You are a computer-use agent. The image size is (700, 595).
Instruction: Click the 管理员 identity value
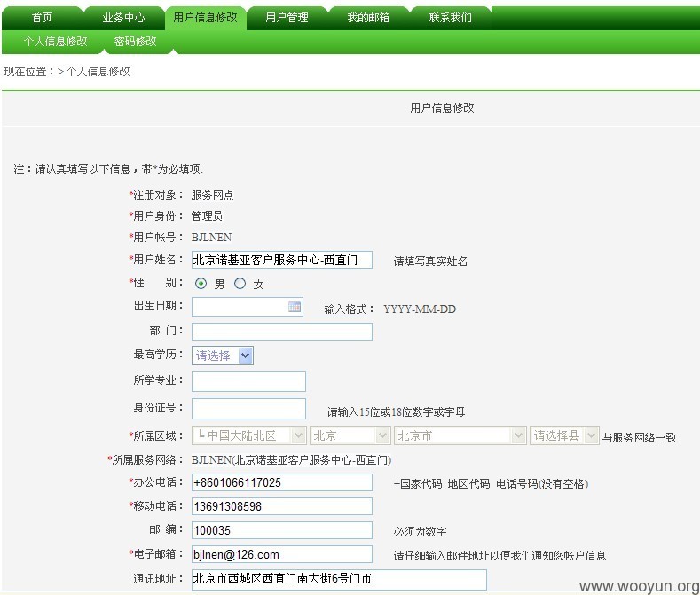pyautogui.click(x=207, y=216)
